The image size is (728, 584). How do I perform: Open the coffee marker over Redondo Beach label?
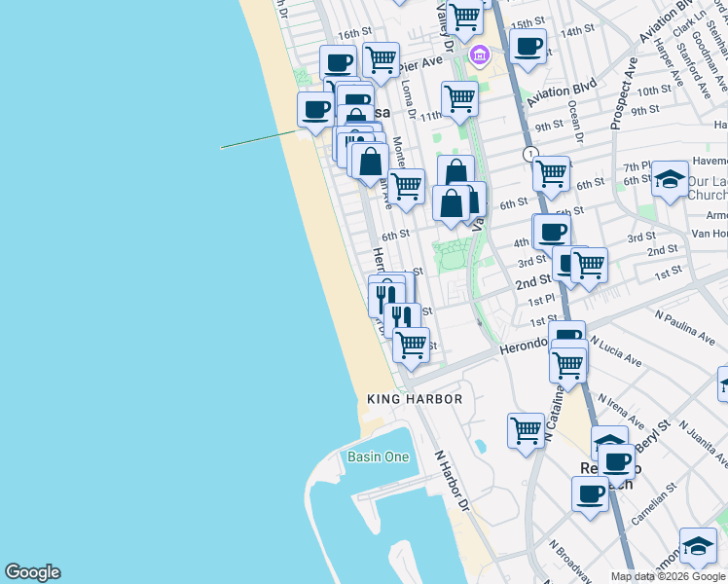[617, 463]
